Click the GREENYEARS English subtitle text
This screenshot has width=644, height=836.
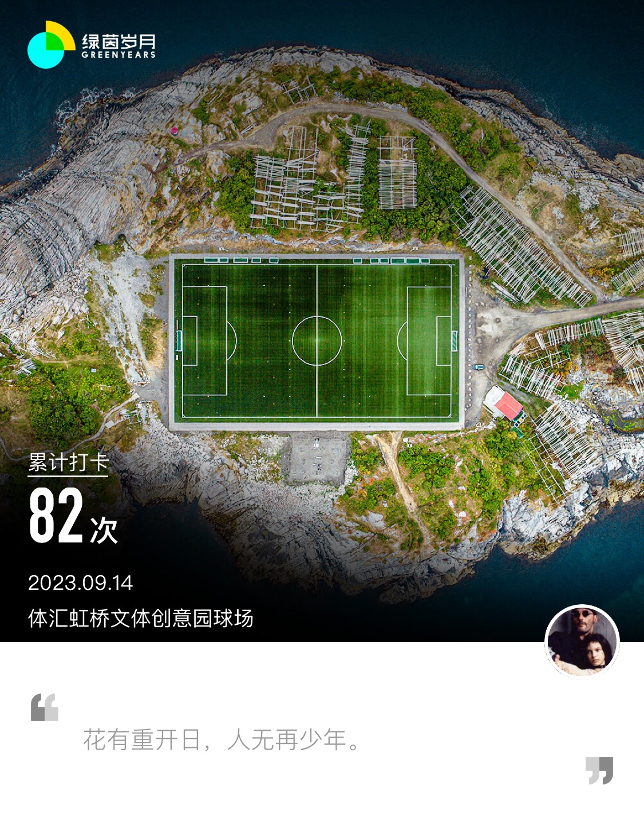[x=118, y=55]
